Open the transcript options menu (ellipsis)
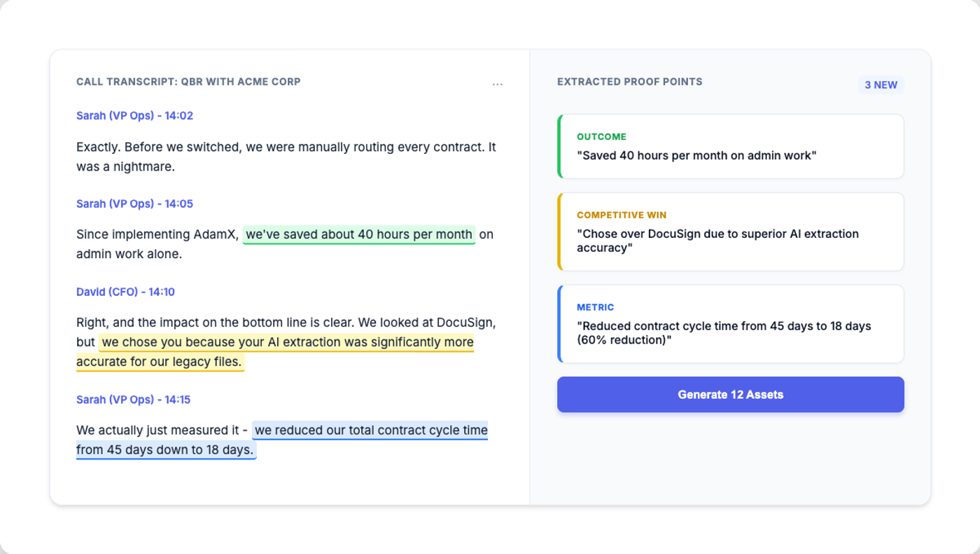The image size is (980, 554). pos(498,83)
